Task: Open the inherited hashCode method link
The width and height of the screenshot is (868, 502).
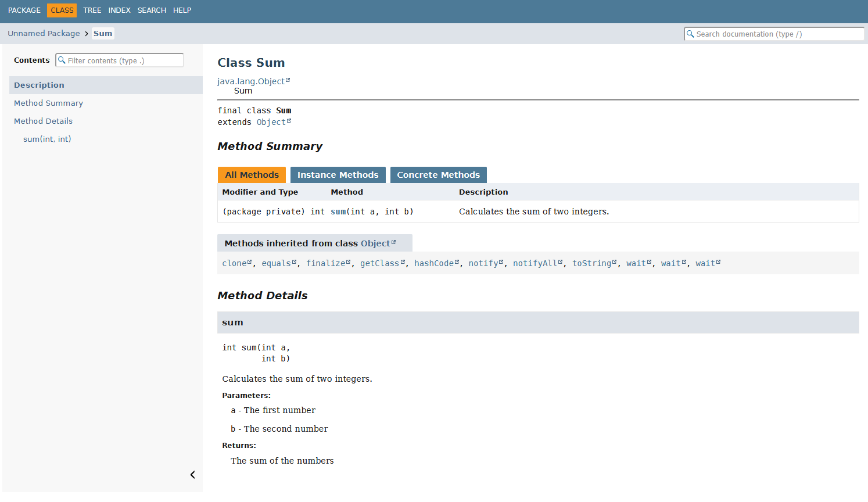Action: (x=436, y=263)
